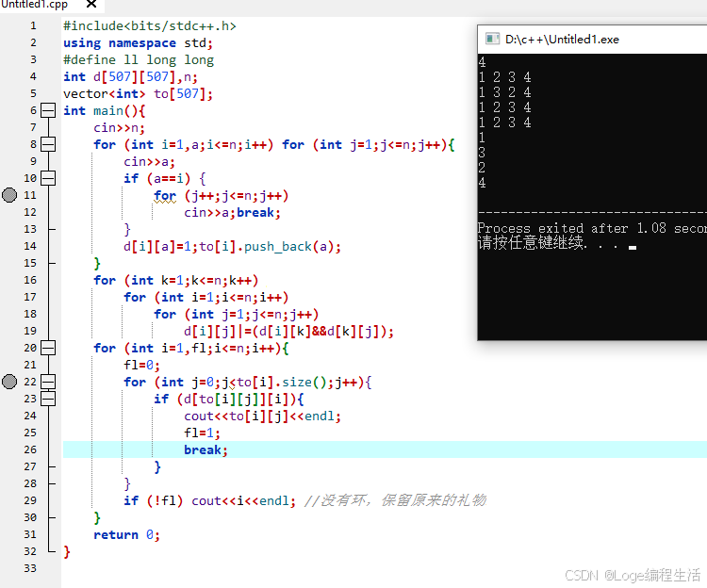Viewport: 707px width, 588px height.
Task: Click the 'cout<<to[i][j]<<endl;' line
Action: click(262, 416)
